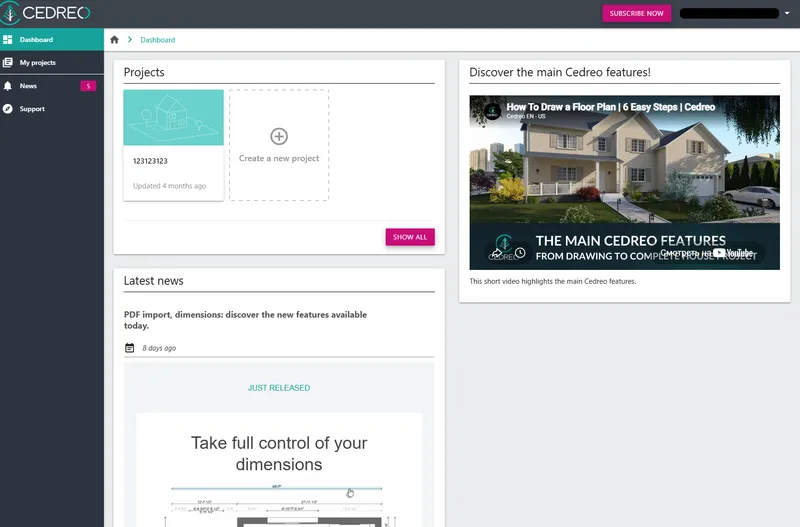Open the Dashboard sidebar item

(52, 39)
